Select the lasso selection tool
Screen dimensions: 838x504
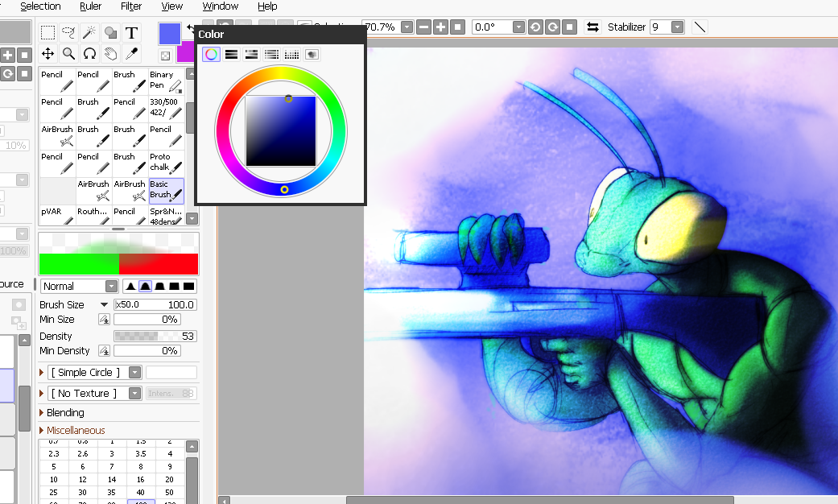[68, 33]
